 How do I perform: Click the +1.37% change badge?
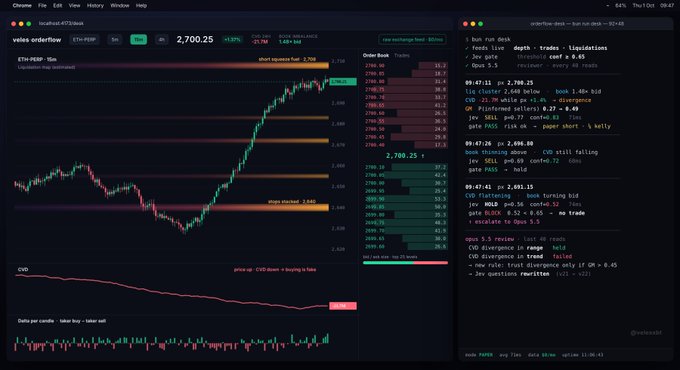pos(232,39)
